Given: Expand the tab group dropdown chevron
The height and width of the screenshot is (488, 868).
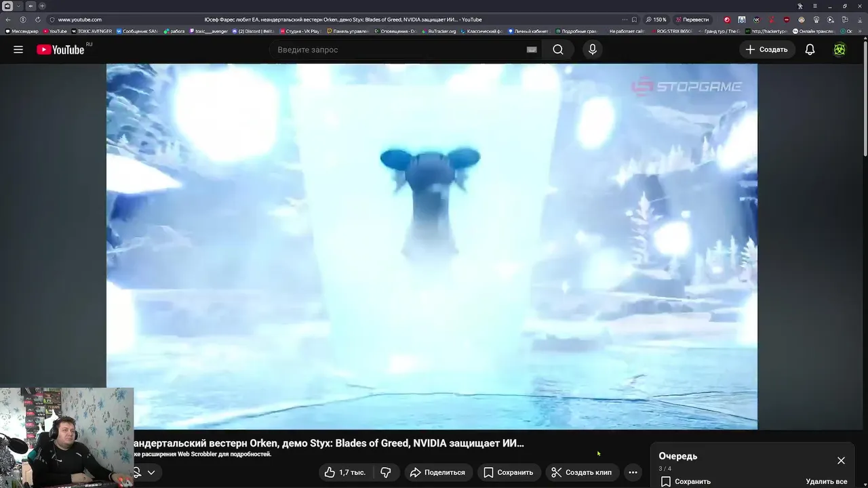Looking at the screenshot, I should 18,6.
